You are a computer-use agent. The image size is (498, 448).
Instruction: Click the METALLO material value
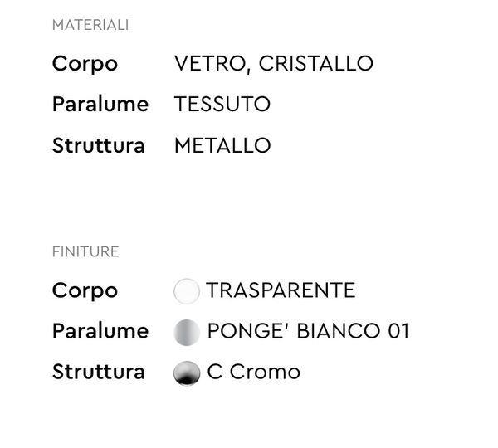click(222, 146)
